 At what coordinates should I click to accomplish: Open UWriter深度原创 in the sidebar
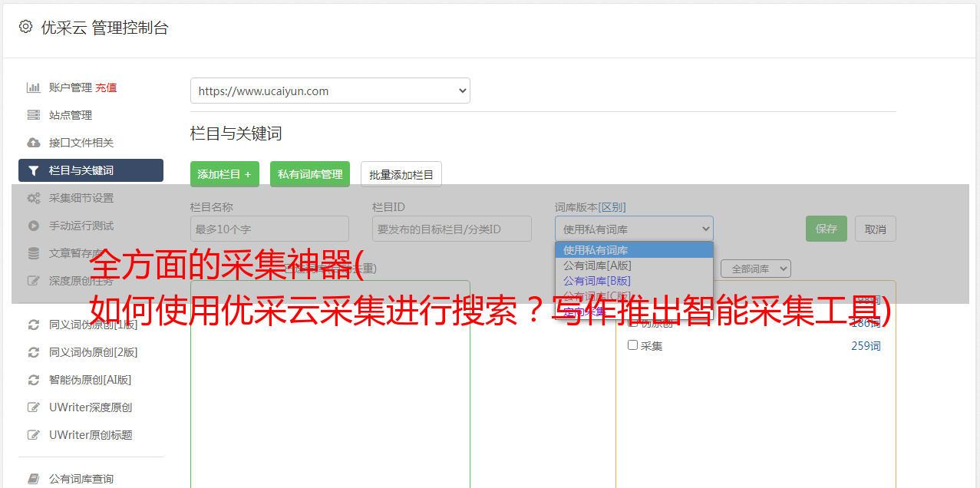point(91,407)
